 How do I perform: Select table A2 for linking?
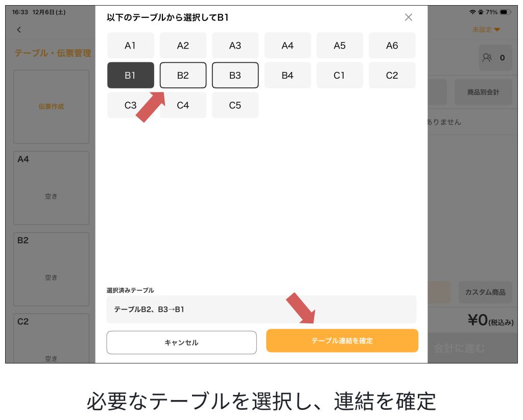183,45
